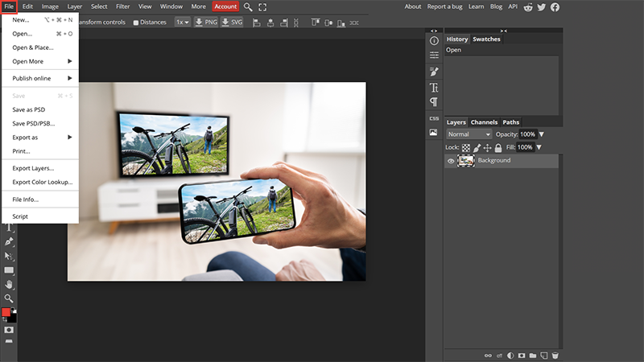Select the Pen tool in the toolbar
The width and height of the screenshot is (644, 362).
[x=9, y=242]
